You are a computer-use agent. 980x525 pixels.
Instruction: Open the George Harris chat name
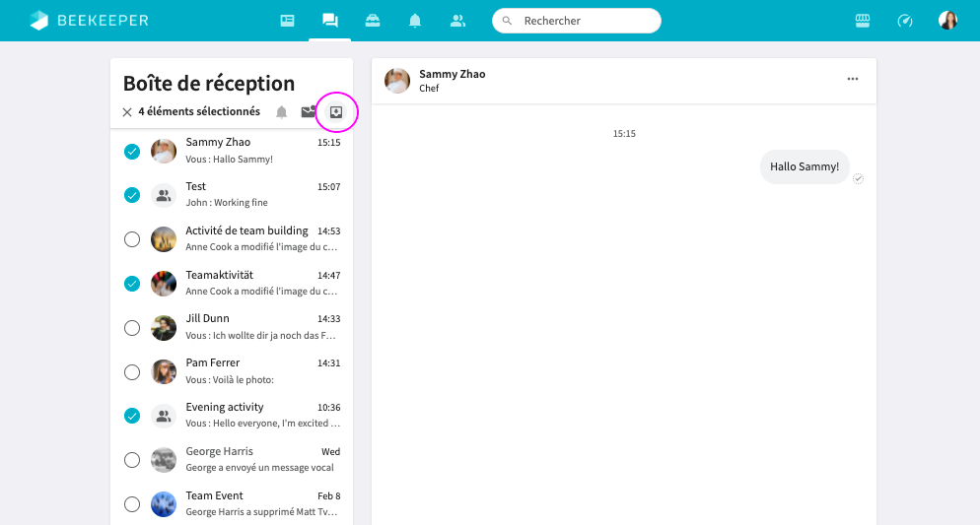point(220,451)
